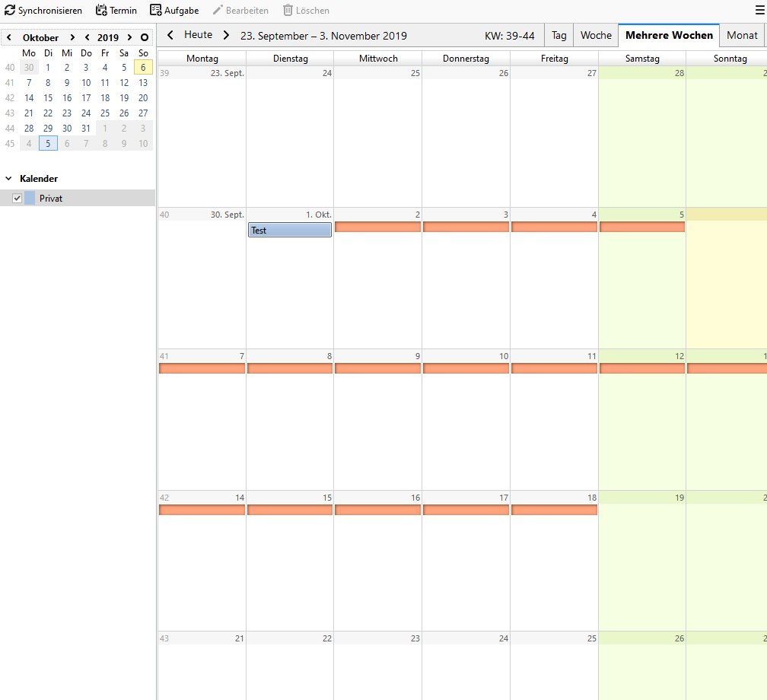767x700 pixels.
Task: Select the Privat calendar entry
Action: 78,198
